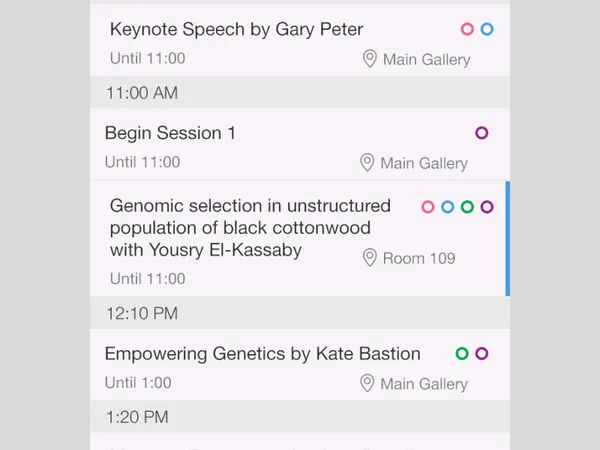Click the purple circle on Empowering Genetics
Screen dimensions: 600x450
tap(482, 354)
